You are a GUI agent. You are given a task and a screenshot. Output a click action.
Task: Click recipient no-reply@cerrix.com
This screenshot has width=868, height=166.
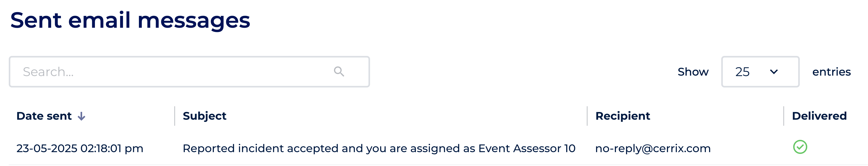(653, 148)
